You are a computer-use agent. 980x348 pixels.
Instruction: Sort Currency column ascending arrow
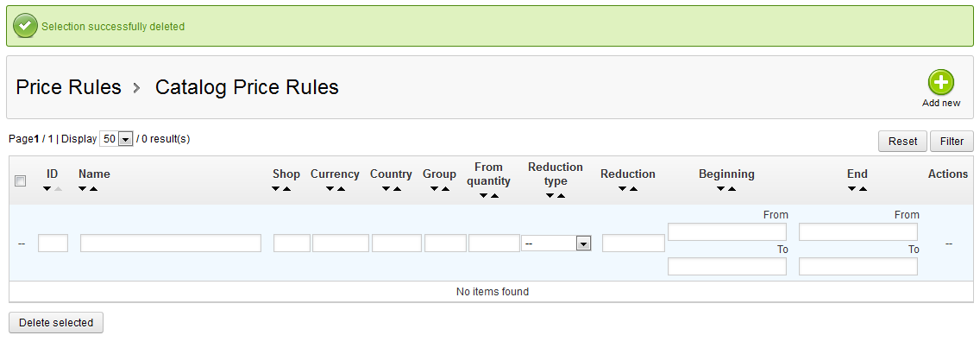coord(342,189)
